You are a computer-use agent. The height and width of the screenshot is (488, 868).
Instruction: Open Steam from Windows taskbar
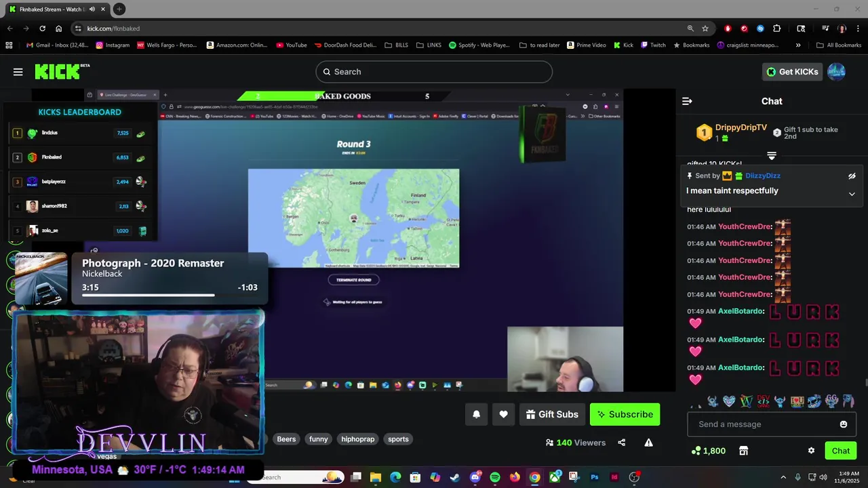[454, 477]
